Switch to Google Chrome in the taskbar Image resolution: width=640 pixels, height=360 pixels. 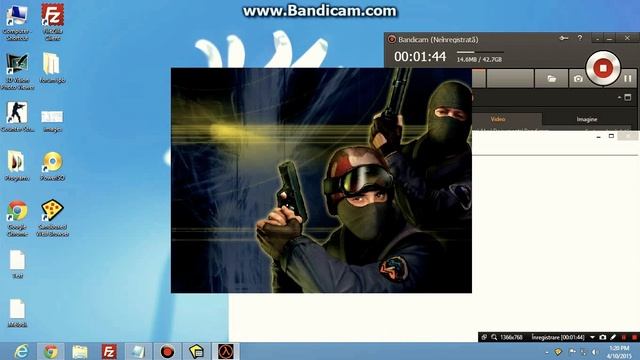[51, 351]
